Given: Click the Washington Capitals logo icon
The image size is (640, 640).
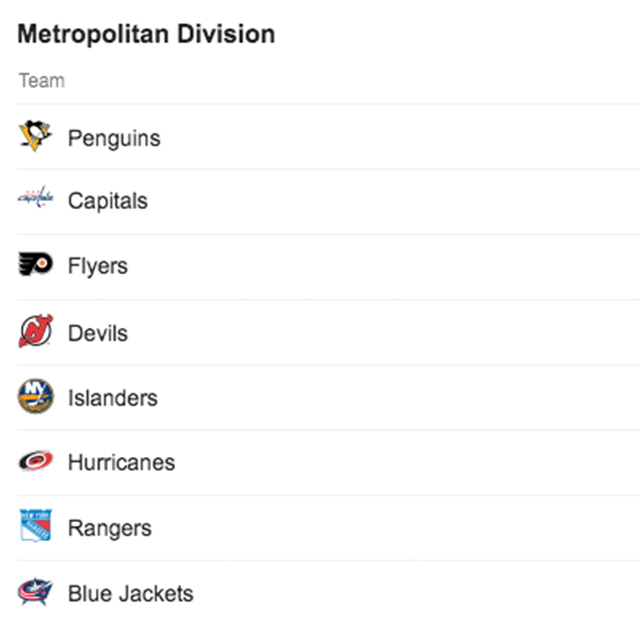Looking at the screenshot, I should pyautogui.click(x=35, y=199).
